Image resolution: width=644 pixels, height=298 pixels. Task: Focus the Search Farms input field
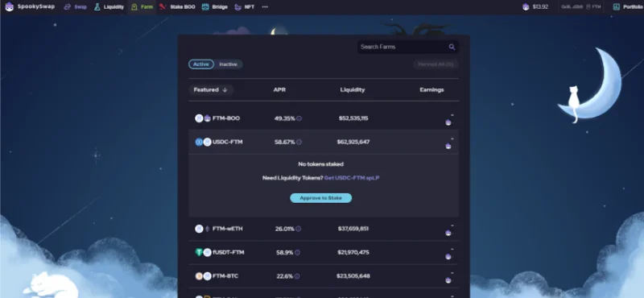407,47
